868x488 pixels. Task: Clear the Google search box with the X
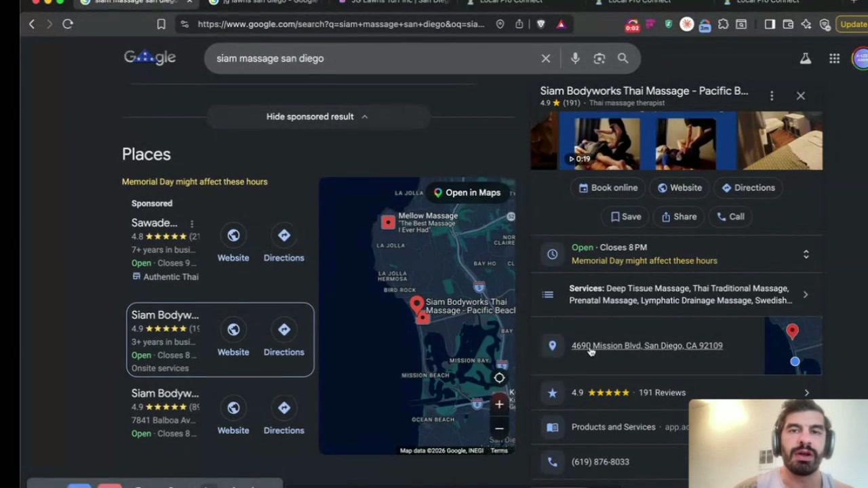point(546,58)
